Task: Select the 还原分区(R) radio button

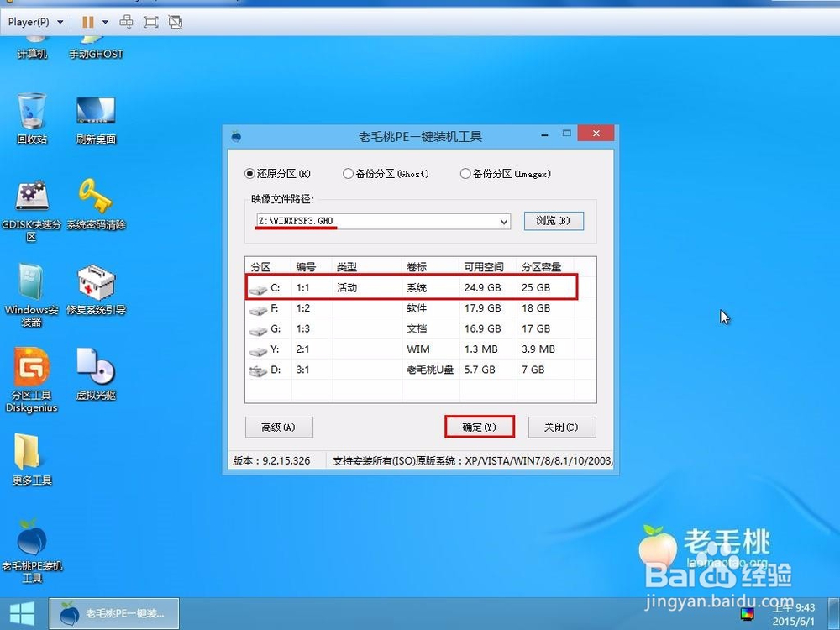Action: coord(249,174)
